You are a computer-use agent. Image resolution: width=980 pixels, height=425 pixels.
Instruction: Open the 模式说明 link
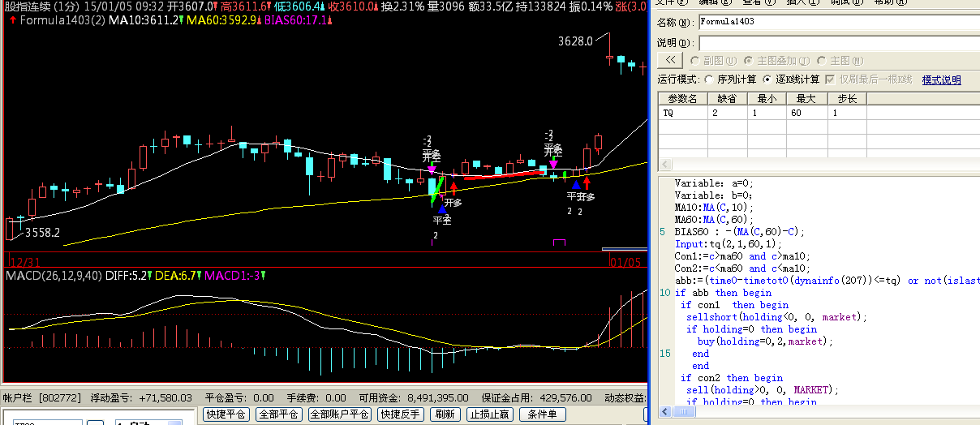[941, 79]
